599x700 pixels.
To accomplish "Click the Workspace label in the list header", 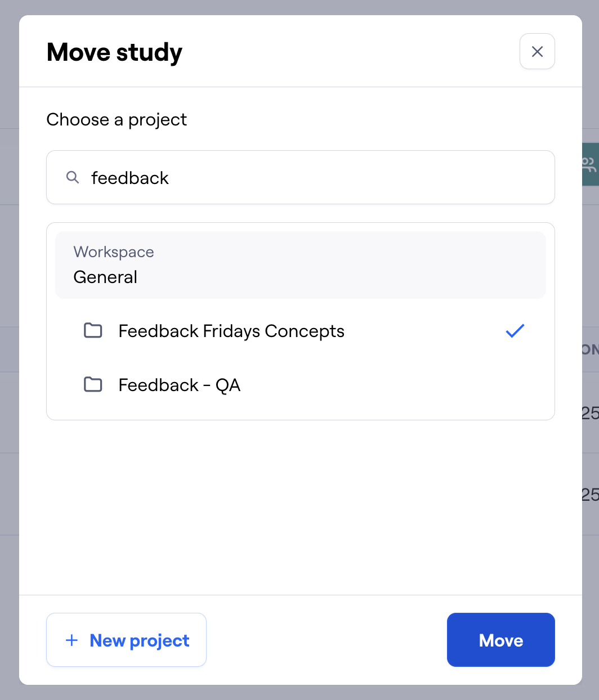I will 114,252.
